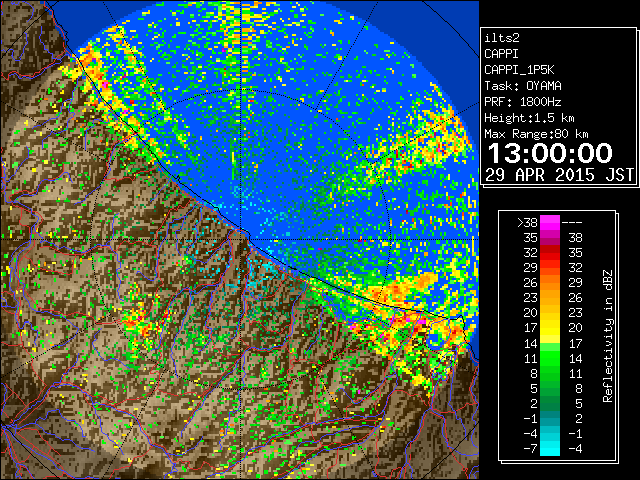Click the dark red legend band beside 32

[x=550, y=253]
